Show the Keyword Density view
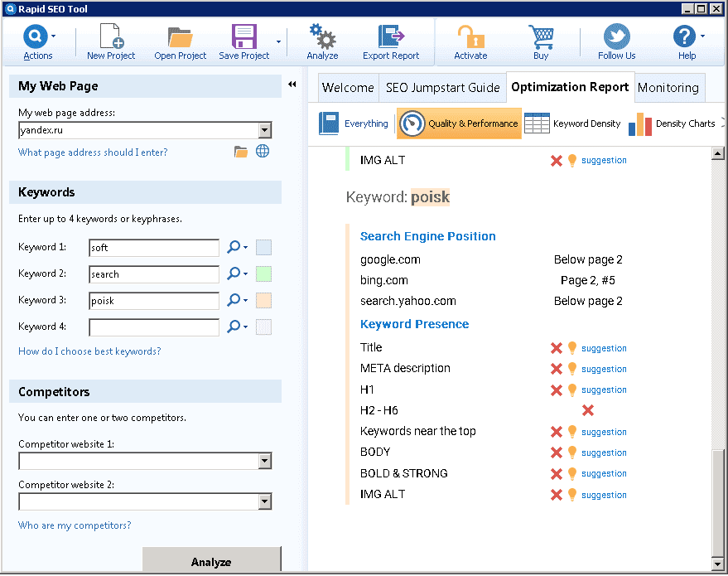728x576 pixels. tap(573, 123)
